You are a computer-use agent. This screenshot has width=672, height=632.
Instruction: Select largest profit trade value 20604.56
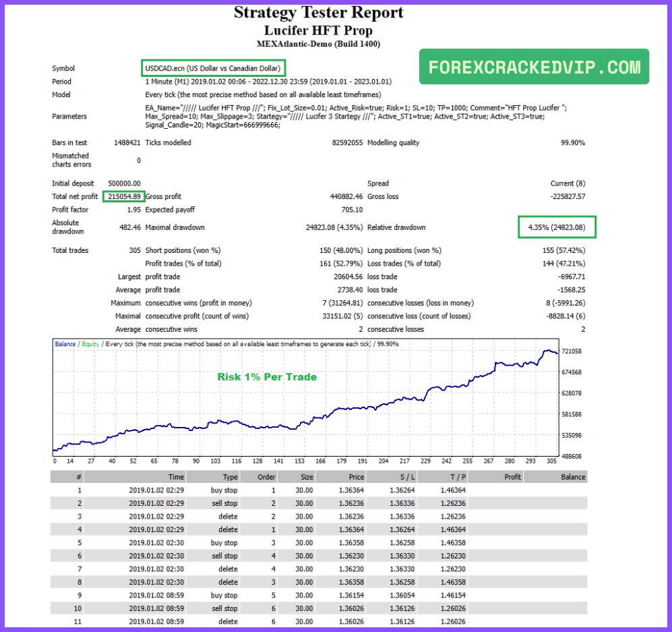[348, 277]
